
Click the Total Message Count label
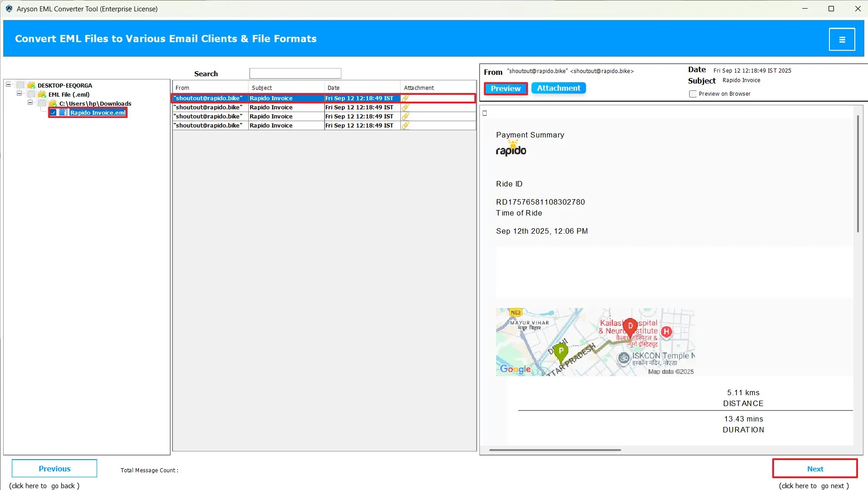149,470
